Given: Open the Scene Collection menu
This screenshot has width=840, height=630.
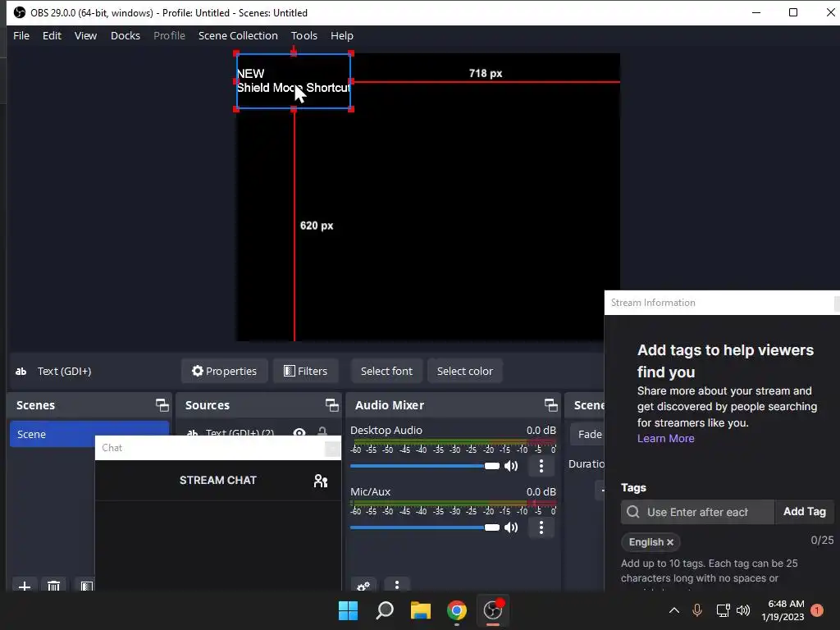Looking at the screenshot, I should coord(238,36).
